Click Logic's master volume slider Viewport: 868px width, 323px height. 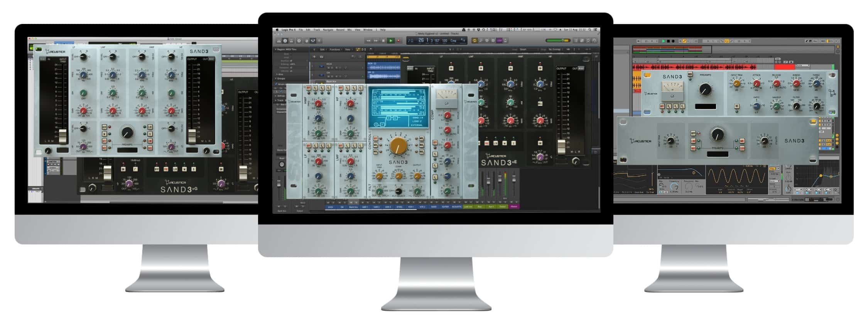(558, 41)
